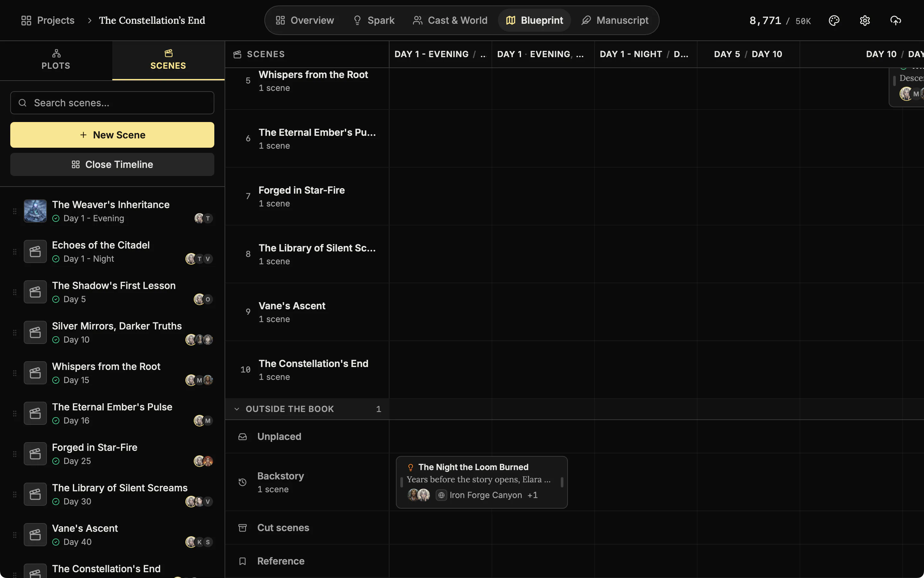Open the Overview tab
Viewport: 924px width, 578px height.
point(305,20)
